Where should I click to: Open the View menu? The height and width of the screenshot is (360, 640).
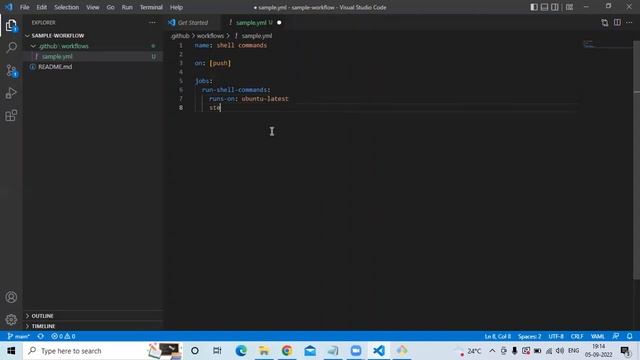pyautogui.click(x=93, y=7)
